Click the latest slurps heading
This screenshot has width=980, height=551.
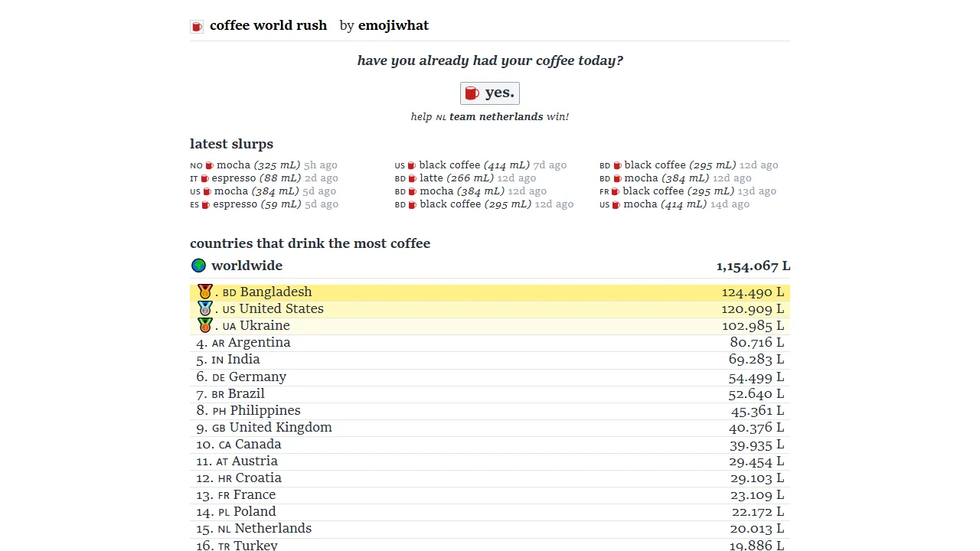tap(231, 144)
